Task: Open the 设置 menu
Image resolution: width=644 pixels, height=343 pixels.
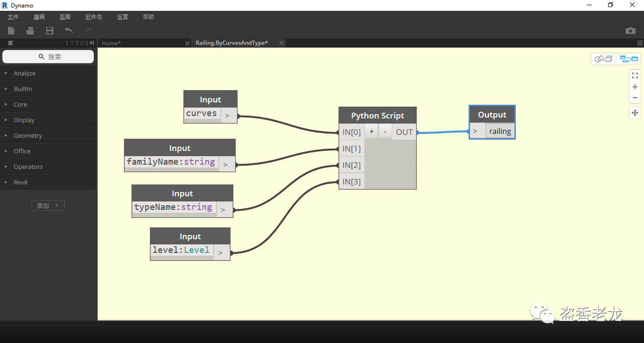Action: [x=123, y=17]
